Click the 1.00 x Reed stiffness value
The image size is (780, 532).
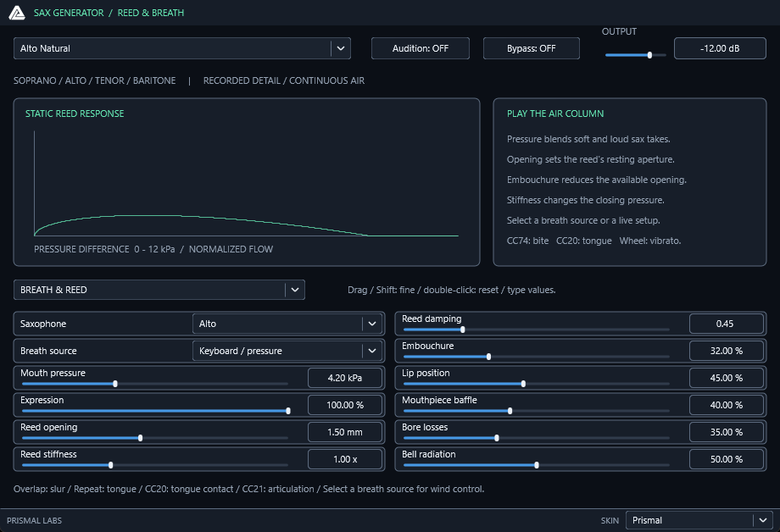(345, 459)
